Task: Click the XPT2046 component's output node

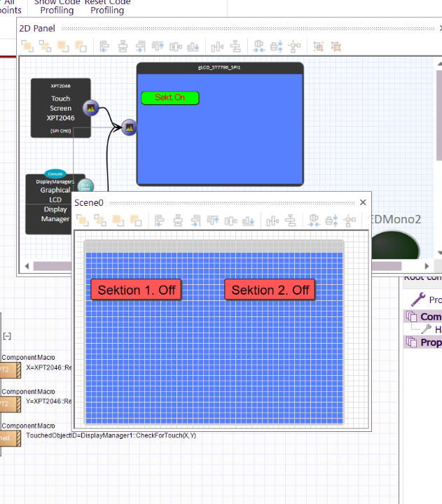Action: click(91, 108)
